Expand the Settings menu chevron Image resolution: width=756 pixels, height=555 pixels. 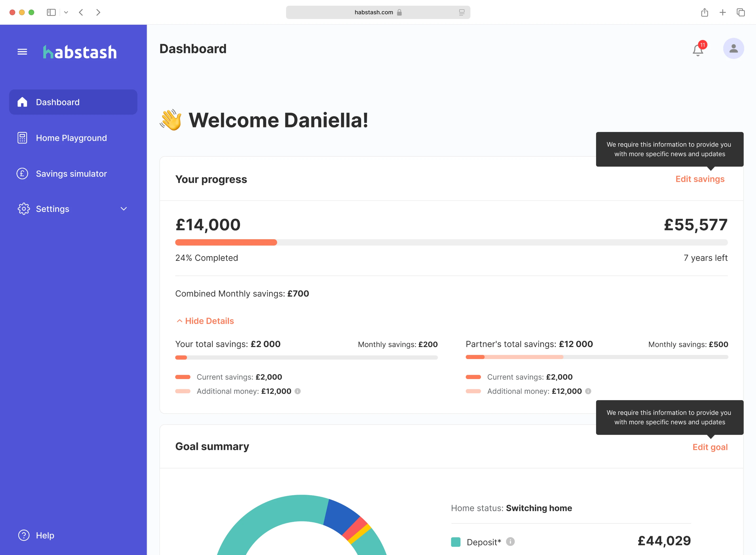124,209
